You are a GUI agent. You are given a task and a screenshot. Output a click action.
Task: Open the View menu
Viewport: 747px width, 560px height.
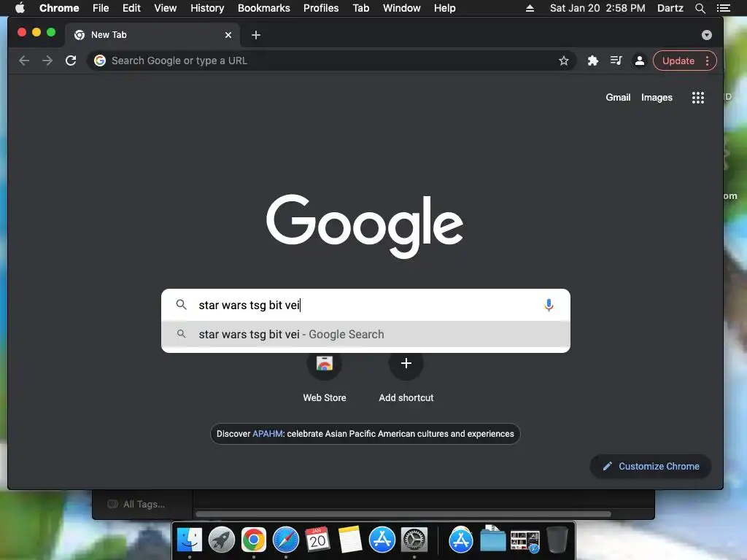click(x=166, y=8)
